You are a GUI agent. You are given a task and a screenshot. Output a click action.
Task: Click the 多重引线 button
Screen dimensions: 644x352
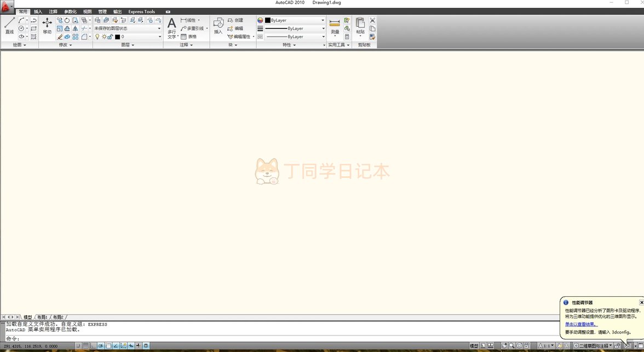coord(192,28)
